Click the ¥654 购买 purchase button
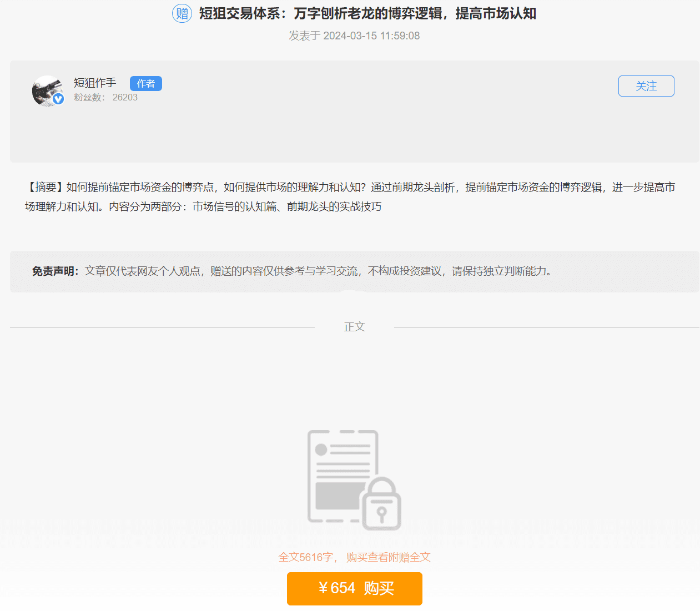 click(355, 588)
